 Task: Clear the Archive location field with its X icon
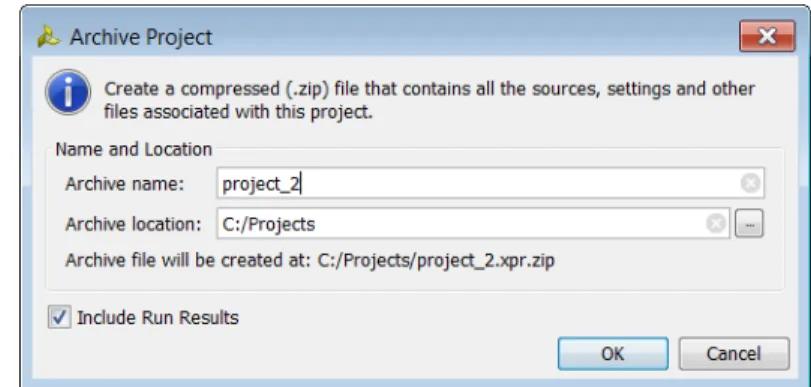[x=716, y=224]
